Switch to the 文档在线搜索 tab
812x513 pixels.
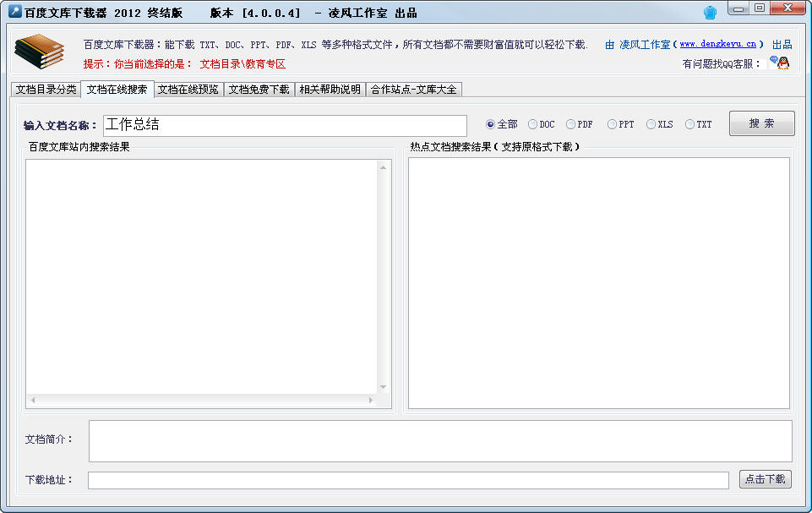point(117,89)
